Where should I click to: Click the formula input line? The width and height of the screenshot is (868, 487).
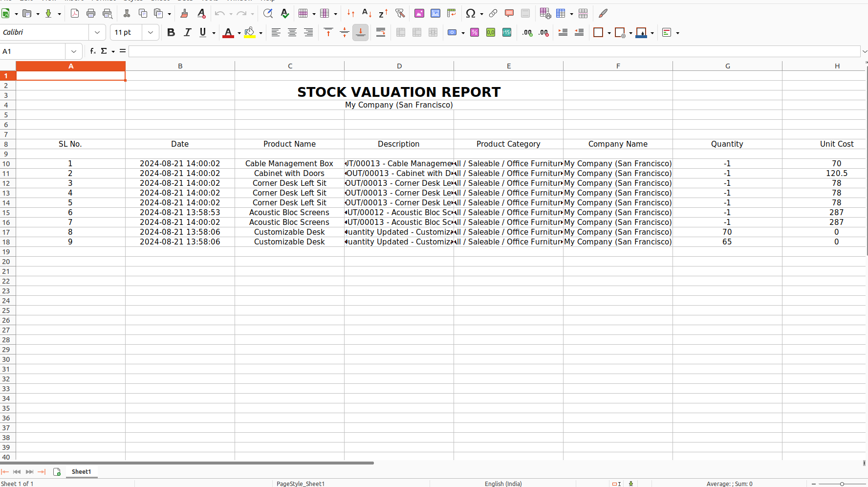click(494, 51)
